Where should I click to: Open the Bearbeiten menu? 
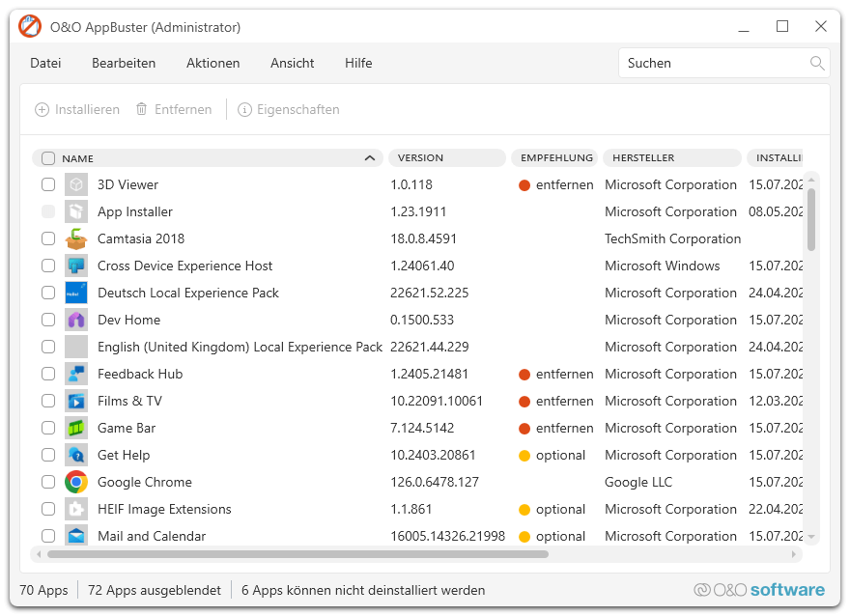[124, 64]
